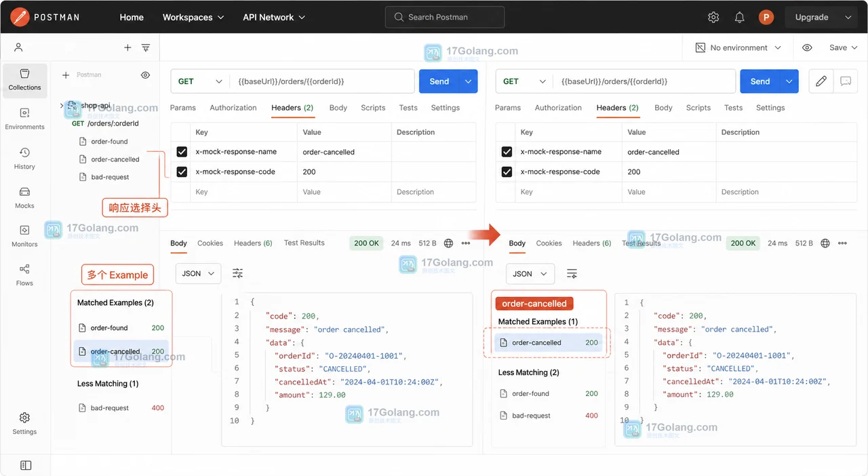Select order-found example in sidebar tree
This screenshot has height=476, width=868.
(104, 142)
